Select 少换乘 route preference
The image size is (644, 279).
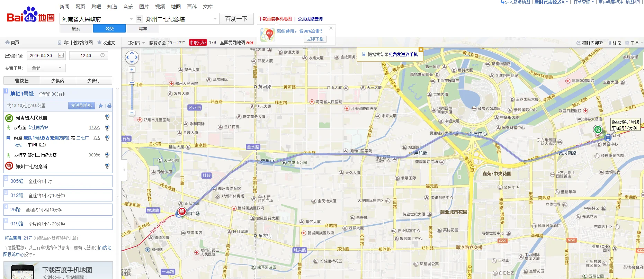58,81
